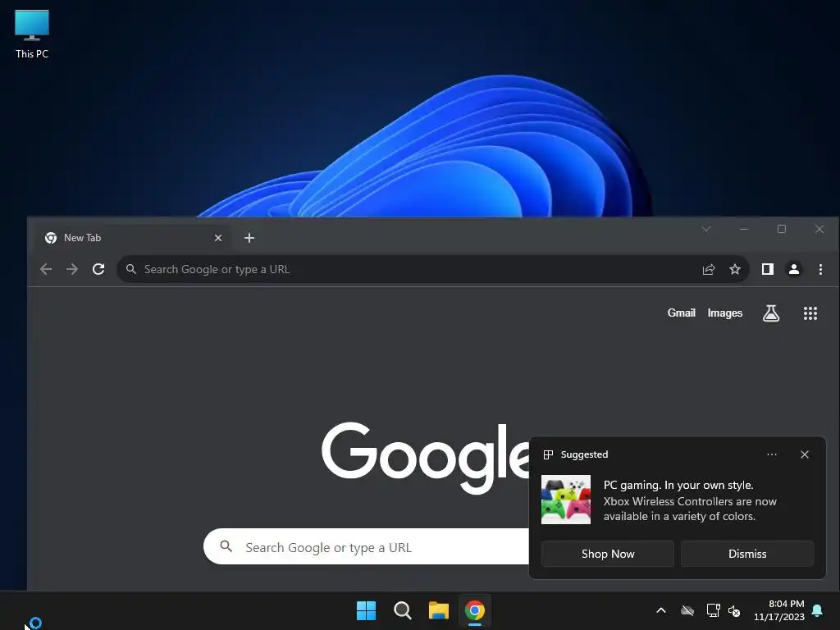Open notification bell in taskbar
840x630 pixels.
817,610
